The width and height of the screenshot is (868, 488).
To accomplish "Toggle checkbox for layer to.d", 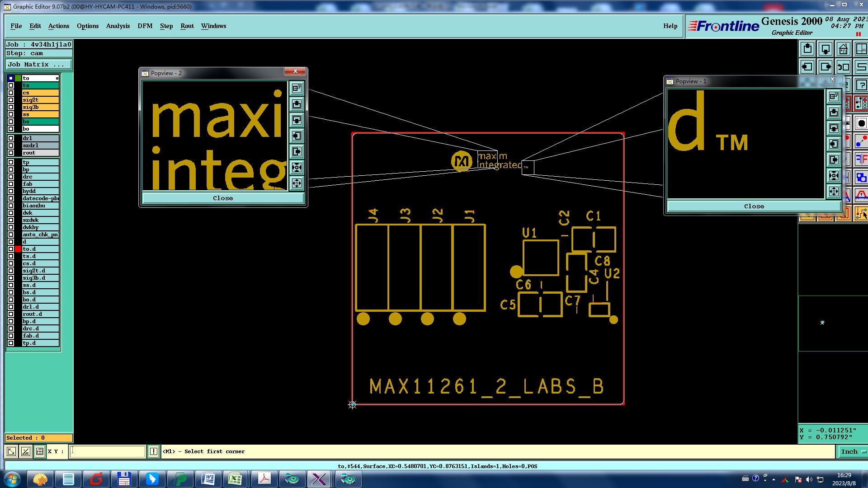I will [x=11, y=249].
